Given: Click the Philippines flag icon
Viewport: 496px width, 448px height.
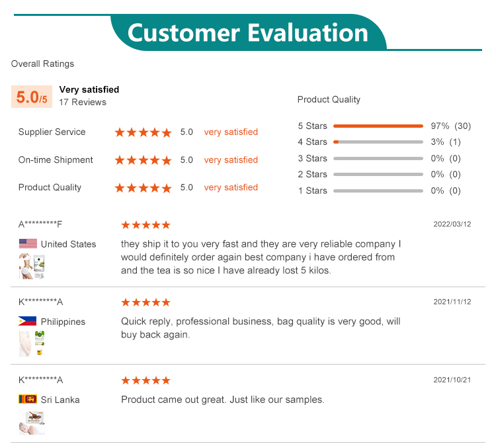Looking at the screenshot, I should coord(28,322).
